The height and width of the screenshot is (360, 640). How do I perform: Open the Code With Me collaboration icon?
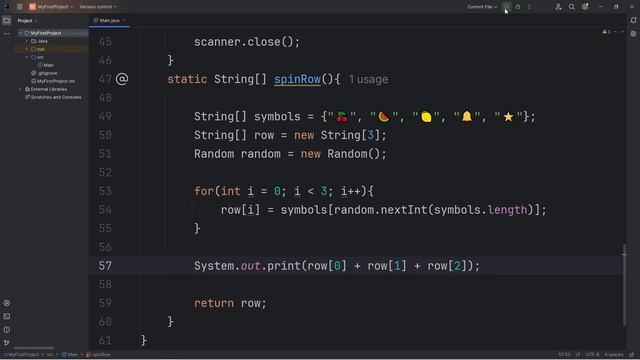(x=558, y=7)
